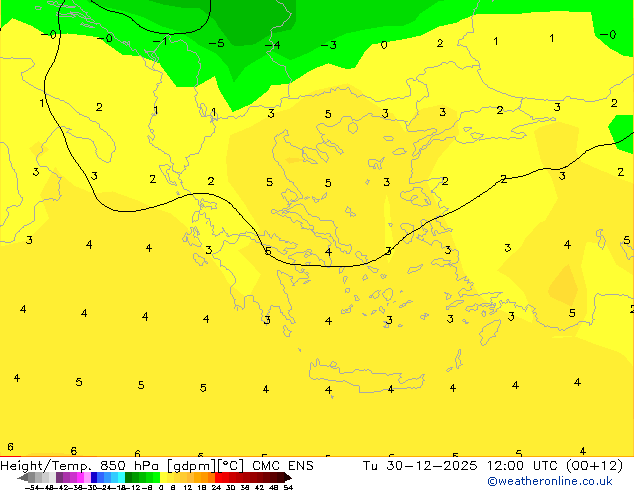The width and height of the screenshot is (634, 490).
Task: Click the '[gdpm]' unit label
Action: (x=191, y=466)
